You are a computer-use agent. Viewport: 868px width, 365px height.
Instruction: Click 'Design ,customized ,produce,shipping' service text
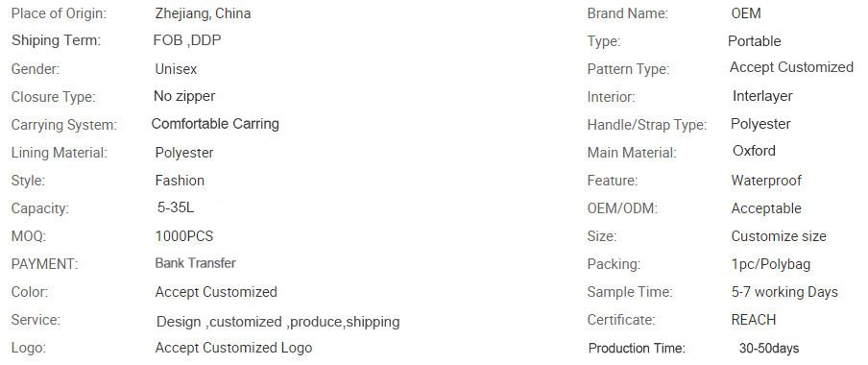(x=277, y=322)
